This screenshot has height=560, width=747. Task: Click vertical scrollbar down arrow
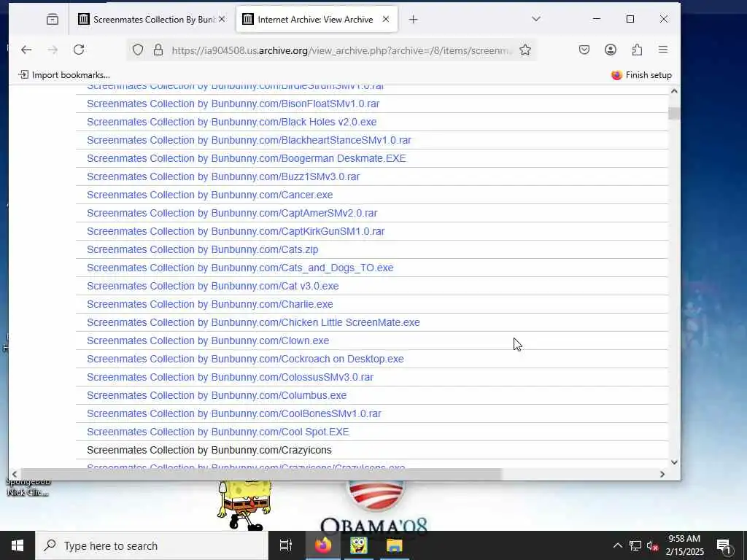pyautogui.click(x=674, y=462)
